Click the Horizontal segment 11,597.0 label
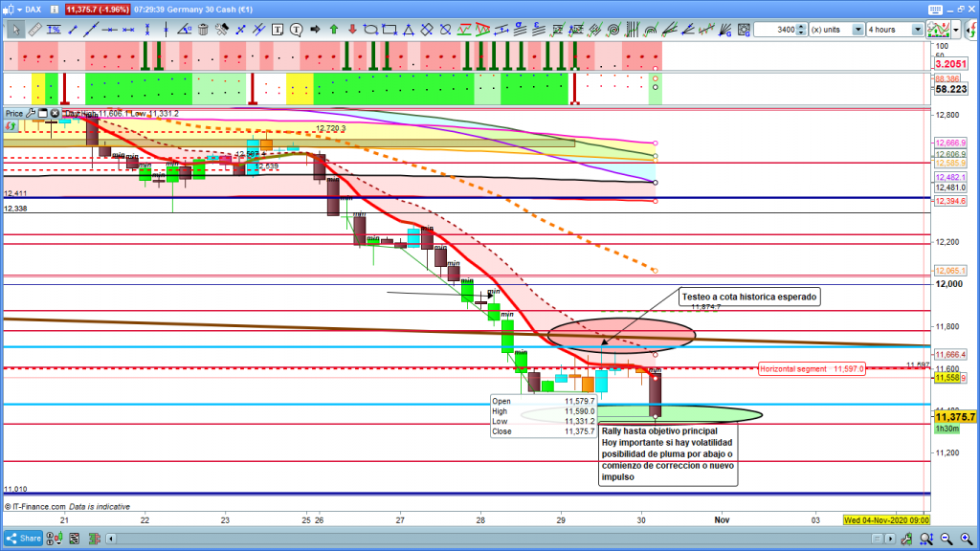 (x=812, y=368)
